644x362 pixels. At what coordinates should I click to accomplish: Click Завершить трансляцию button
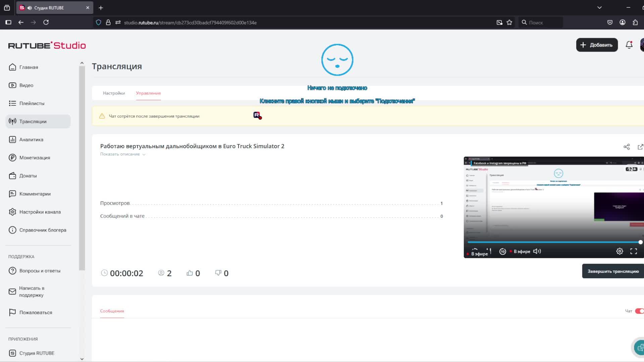point(613,271)
